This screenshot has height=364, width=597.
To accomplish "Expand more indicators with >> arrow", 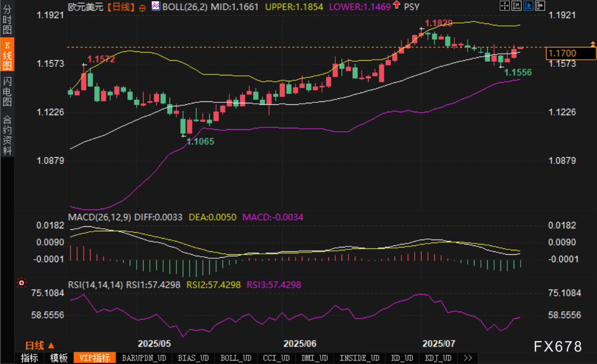I will pyautogui.click(x=467, y=358).
